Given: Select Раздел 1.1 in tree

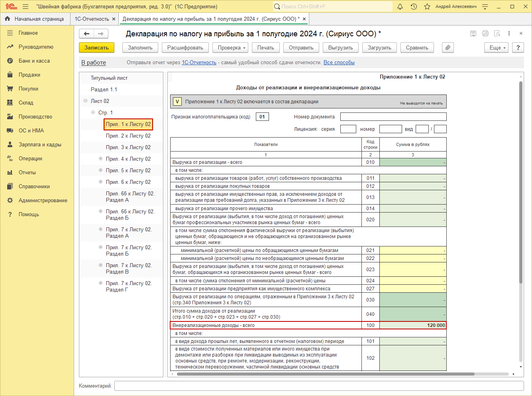Looking at the screenshot, I should 104,90.
